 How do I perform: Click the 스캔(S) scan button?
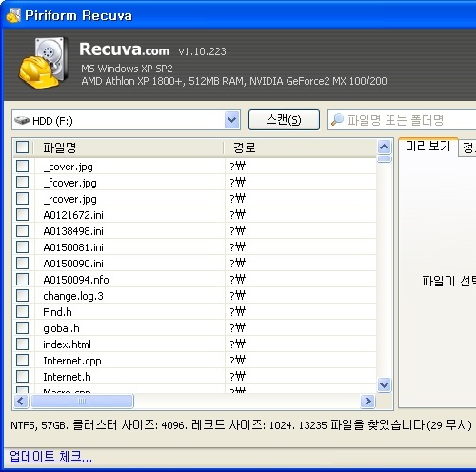coord(284,120)
